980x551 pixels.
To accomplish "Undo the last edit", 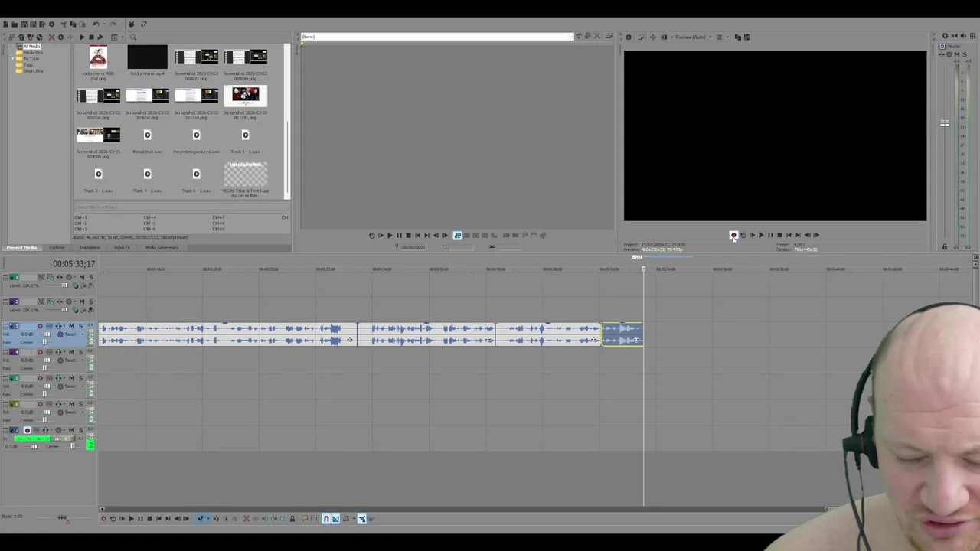I will pos(96,24).
